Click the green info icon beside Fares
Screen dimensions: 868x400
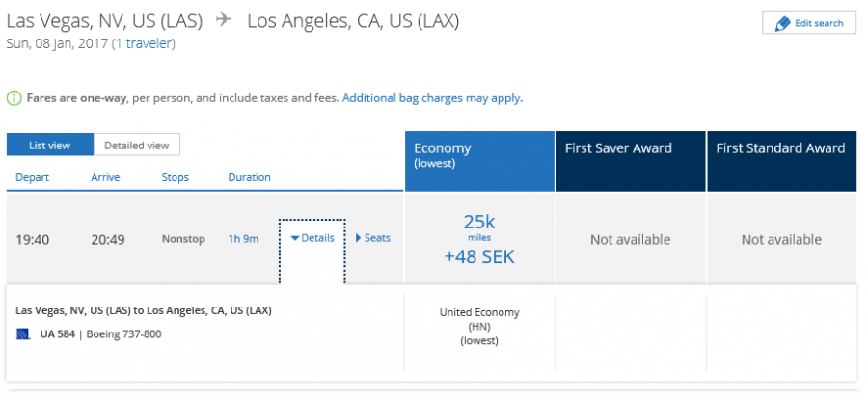click(x=14, y=98)
